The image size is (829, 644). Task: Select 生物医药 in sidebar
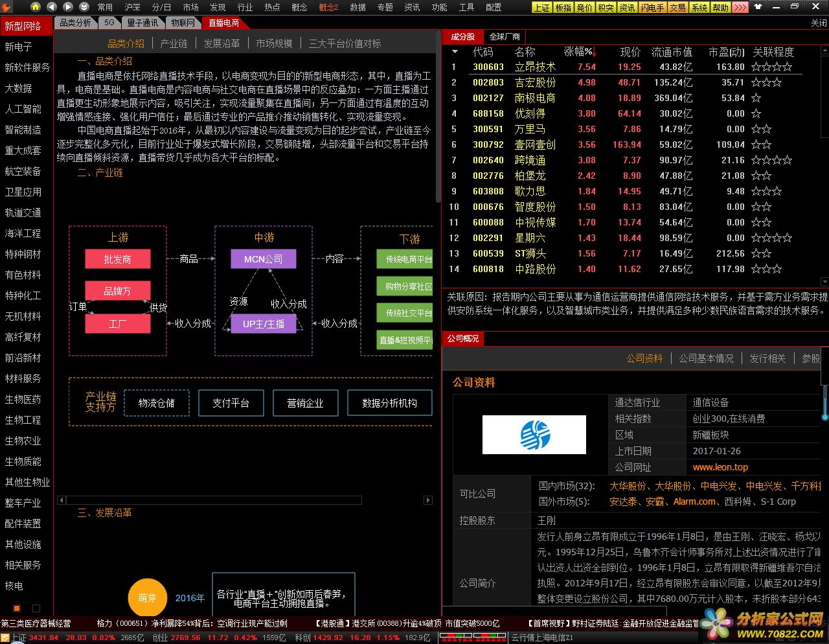tap(23, 399)
